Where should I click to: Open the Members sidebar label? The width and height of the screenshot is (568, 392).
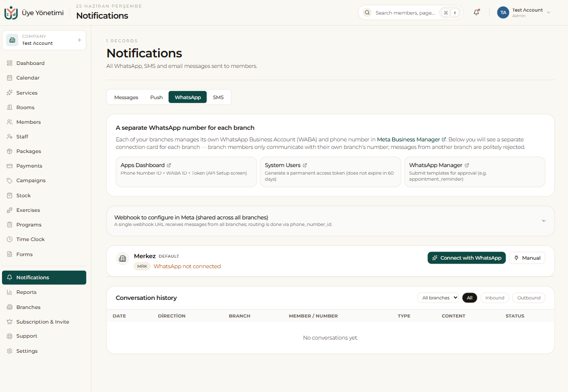click(29, 122)
